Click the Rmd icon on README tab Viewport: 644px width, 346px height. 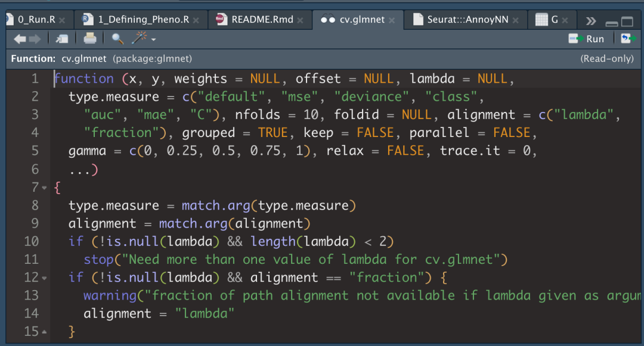[x=221, y=19]
